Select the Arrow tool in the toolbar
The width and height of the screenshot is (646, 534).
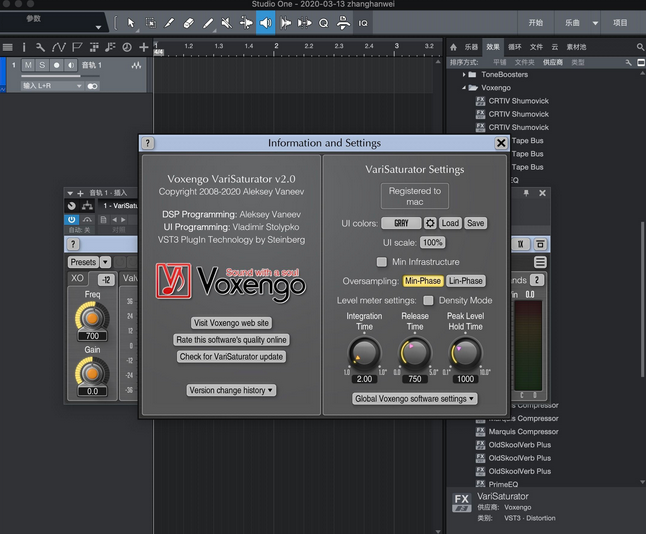point(131,23)
